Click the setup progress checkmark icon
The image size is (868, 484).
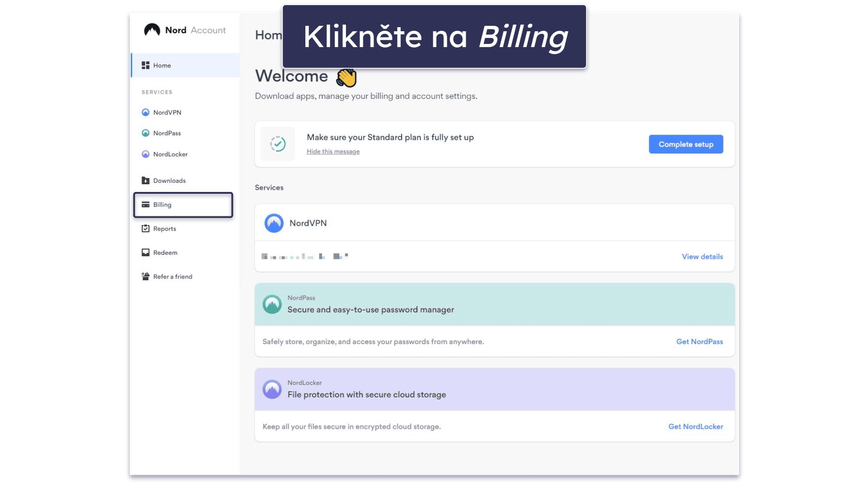(278, 144)
